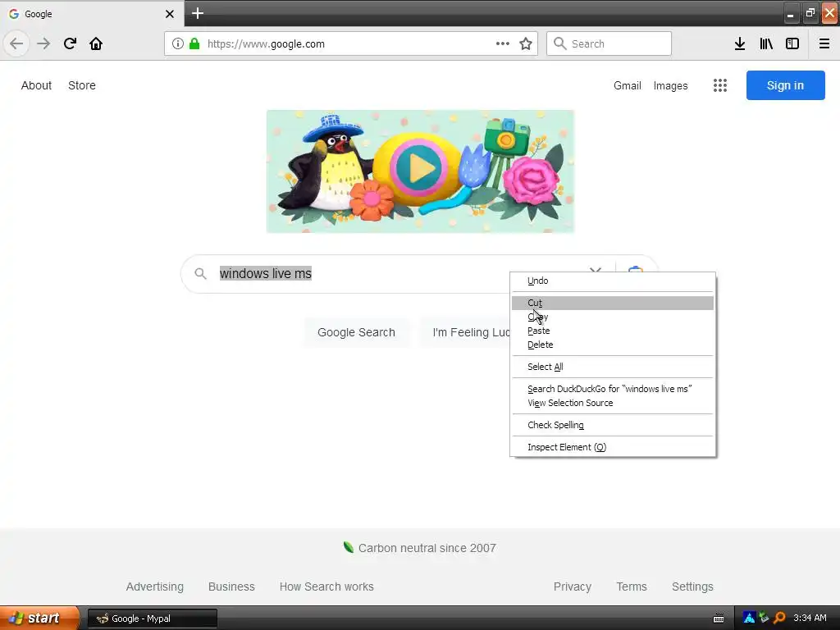840x630 pixels.
Task: Open the Downloads arrow icon
Action: click(740, 44)
